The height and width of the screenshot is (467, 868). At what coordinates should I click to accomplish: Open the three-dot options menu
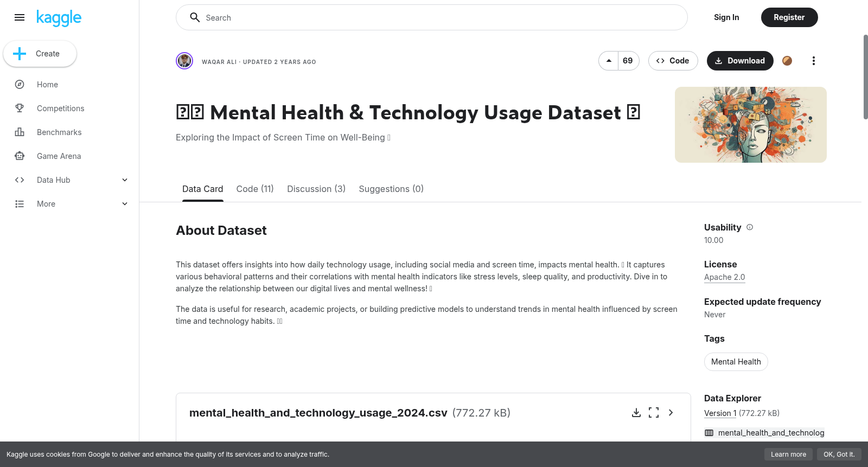point(813,61)
